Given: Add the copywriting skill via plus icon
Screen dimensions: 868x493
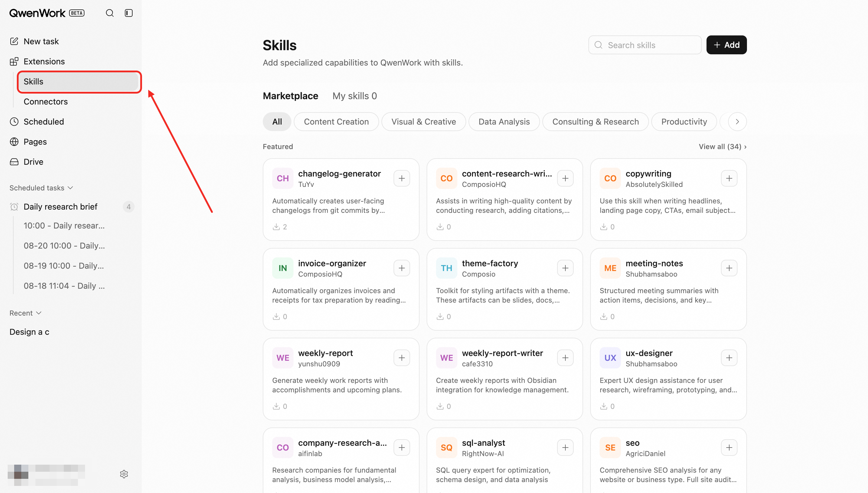Looking at the screenshot, I should pyautogui.click(x=729, y=178).
